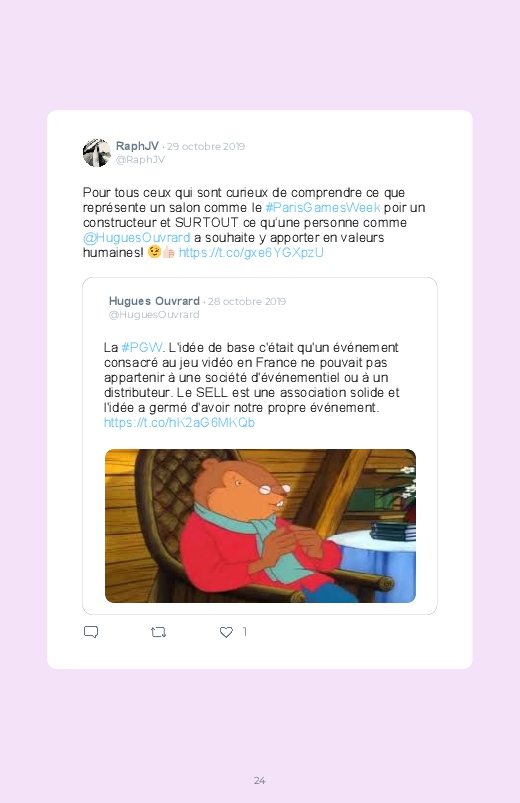Click the reply speech bubble icon
The image size is (520, 803).
[x=91, y=632]
